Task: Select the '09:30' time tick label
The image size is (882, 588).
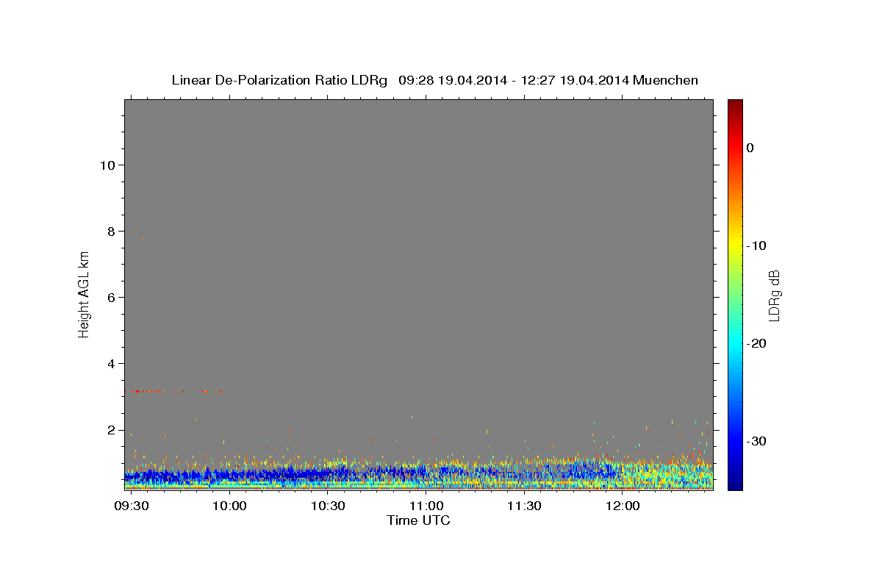Action: point(132,507)
